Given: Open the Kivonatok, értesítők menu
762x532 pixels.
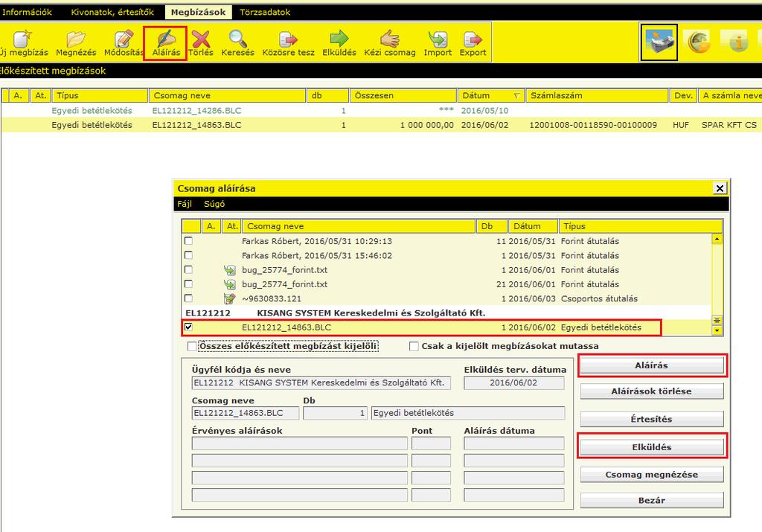Looking at the screenshot, I should 112,12.
